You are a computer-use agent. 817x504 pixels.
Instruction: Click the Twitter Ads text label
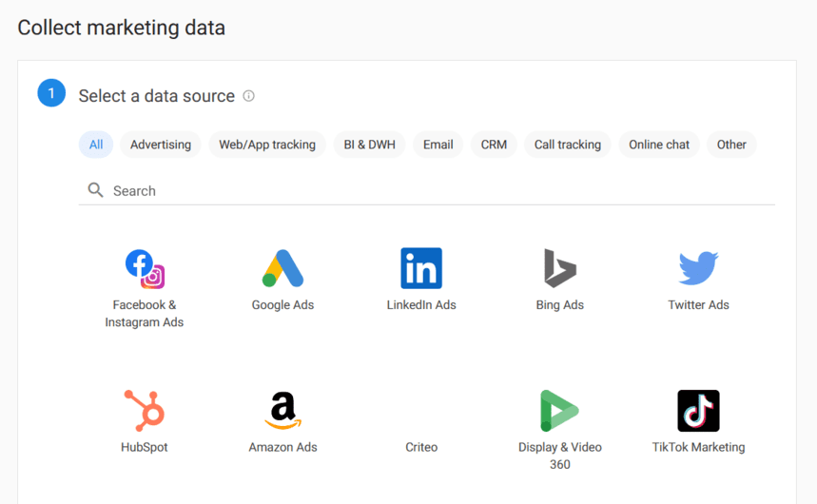699,305
